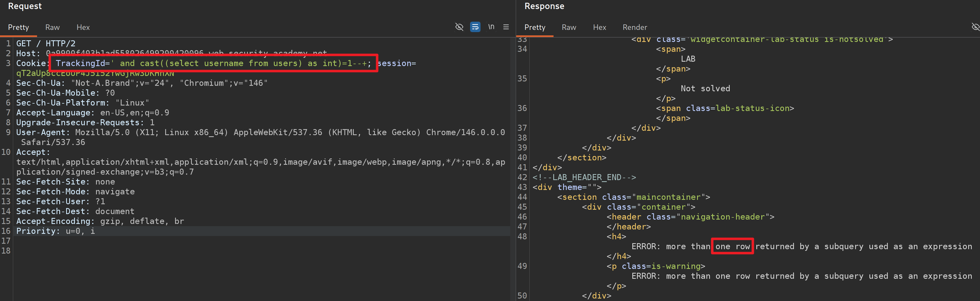The width and height of the screenshot is (980, 301).
Task: Switch Response view to Raw tab
Action: click(569, 27)
